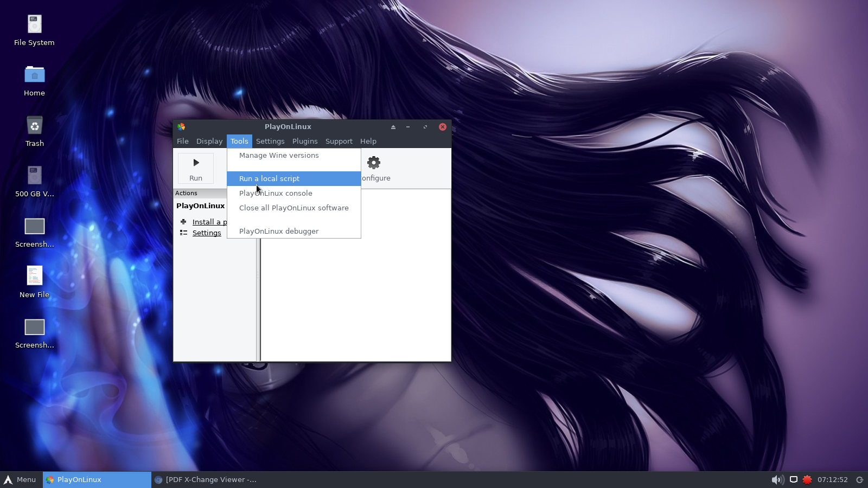
Task: Open the Trash icon on desktop
Action: (35, 126)
